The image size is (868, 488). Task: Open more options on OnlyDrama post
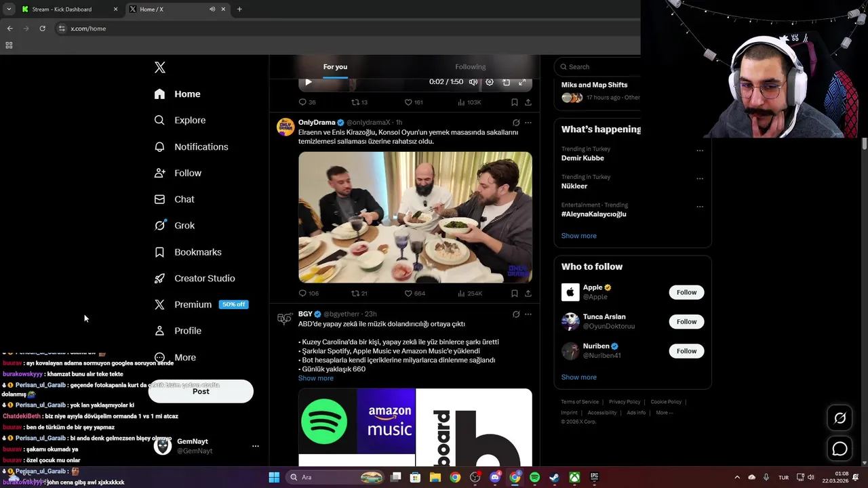click(528, 123)
